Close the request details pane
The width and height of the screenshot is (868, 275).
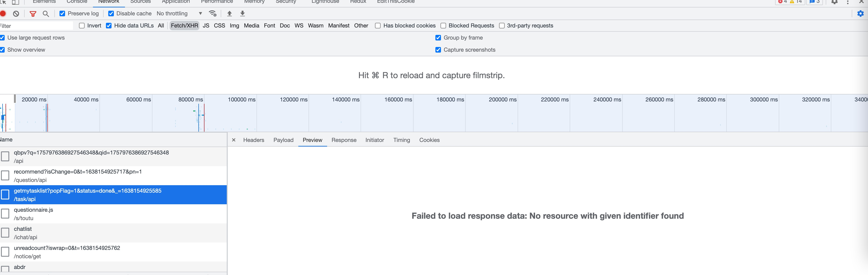[233, 140]
